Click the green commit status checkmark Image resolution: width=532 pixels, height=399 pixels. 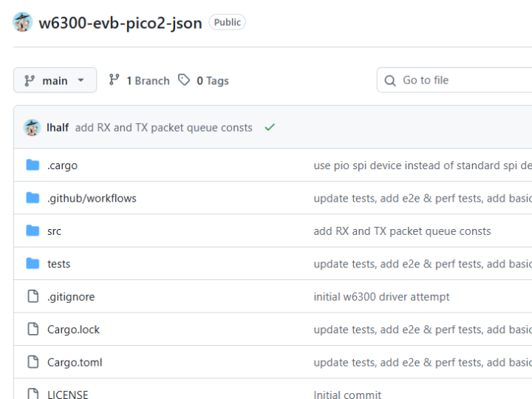[x=270, y=128]
